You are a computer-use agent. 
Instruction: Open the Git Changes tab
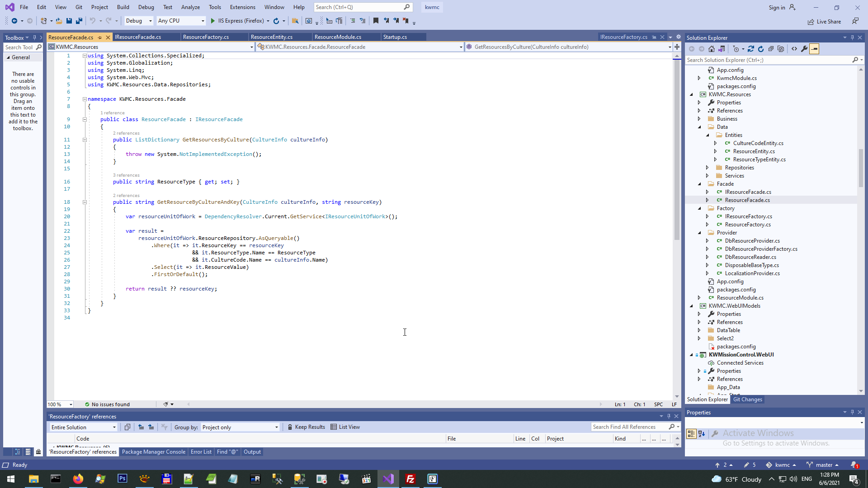click(747, 399)
